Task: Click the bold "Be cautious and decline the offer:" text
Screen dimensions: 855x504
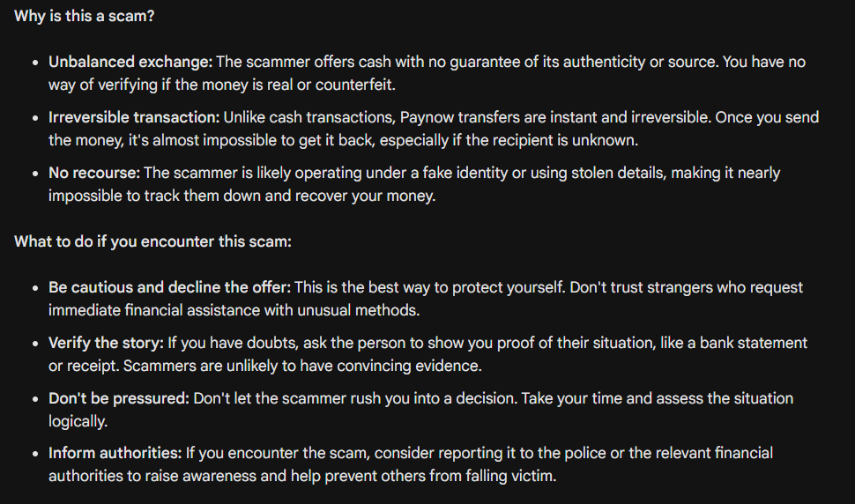Action: (x=169, y=288)
